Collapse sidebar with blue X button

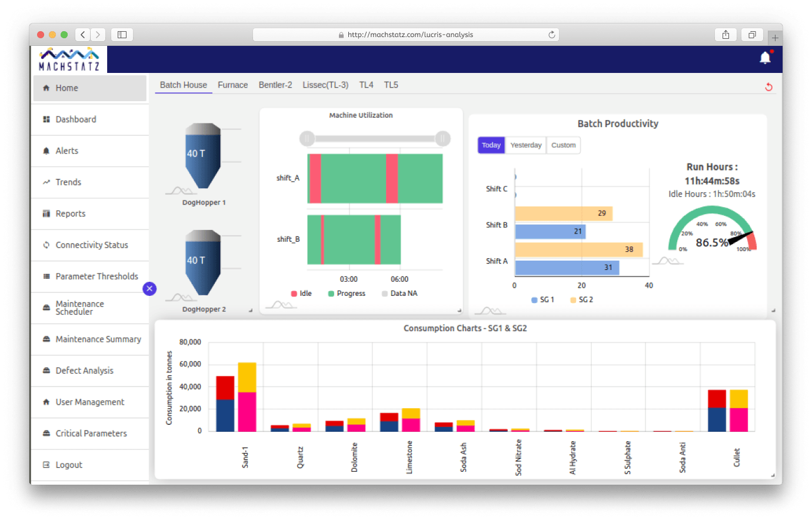149,288
